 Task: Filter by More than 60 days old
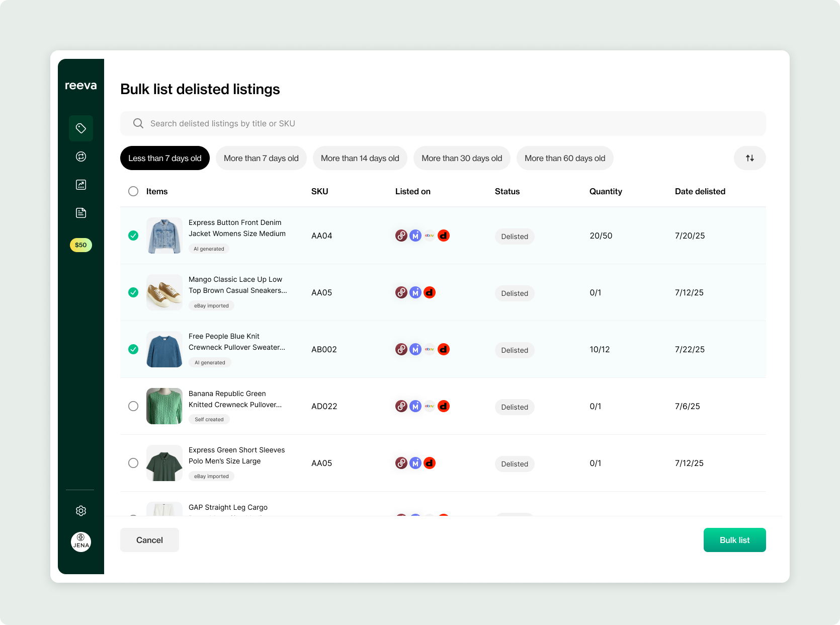pyautogui.click(x=565, y=158)
